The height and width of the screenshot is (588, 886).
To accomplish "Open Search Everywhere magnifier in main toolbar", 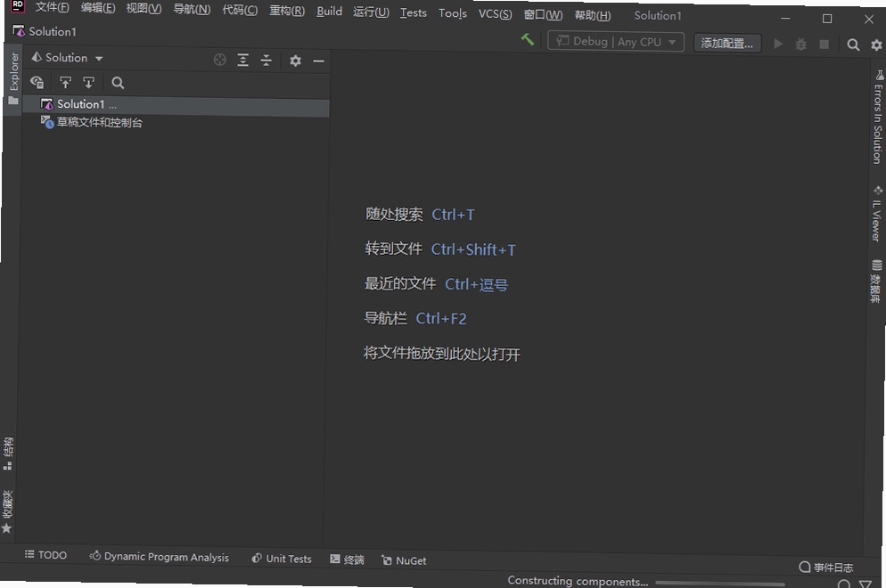I will (853, 45).
